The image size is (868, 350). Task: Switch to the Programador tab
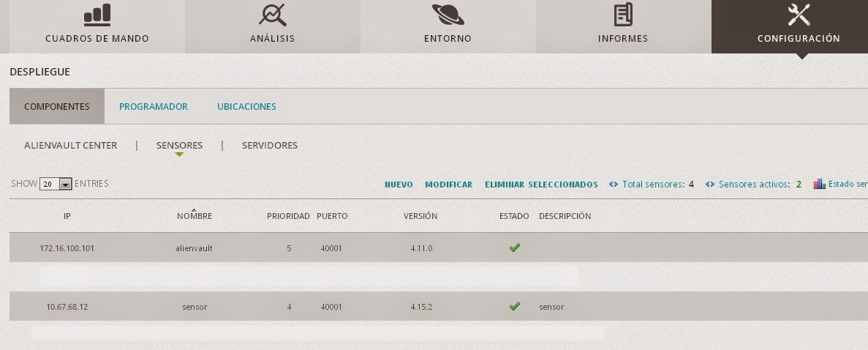click(x=154, y=107)
